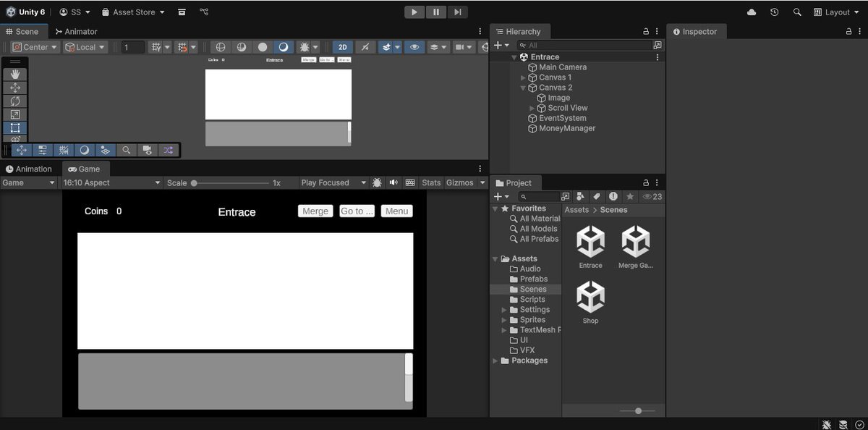This screenshot has width=868, height=430.
Task: Toggle 2D mode in Scene view
Action: point(343,47)
